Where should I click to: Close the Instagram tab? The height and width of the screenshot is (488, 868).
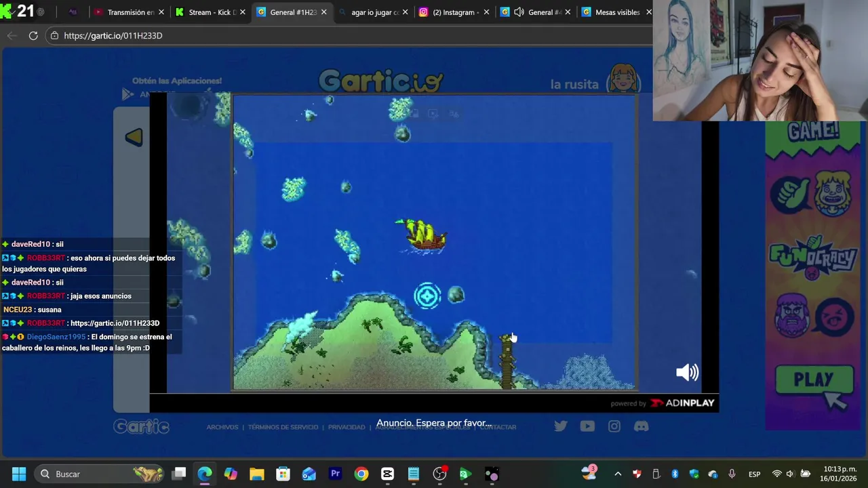click(x=486, y=12)
